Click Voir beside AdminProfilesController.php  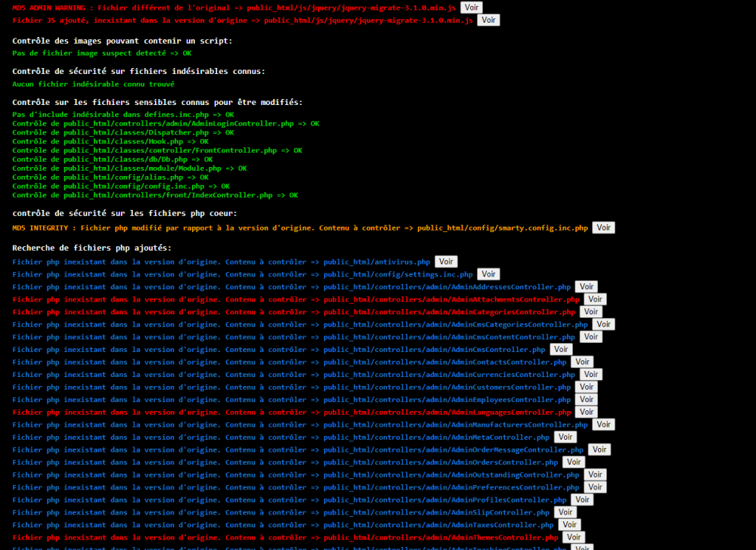pos(582,499)
